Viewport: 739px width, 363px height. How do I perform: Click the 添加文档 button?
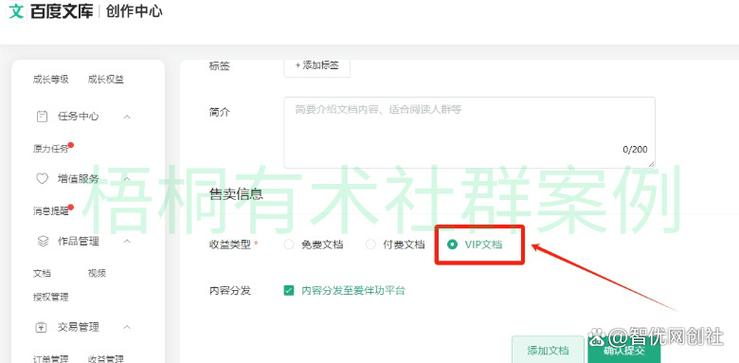[x=548, y=350]
